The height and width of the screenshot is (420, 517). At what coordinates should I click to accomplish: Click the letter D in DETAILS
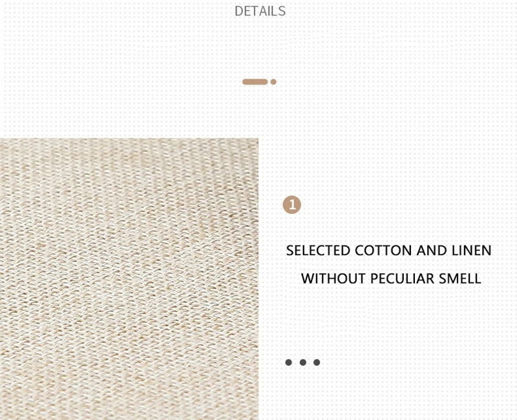tap(238, 11)
